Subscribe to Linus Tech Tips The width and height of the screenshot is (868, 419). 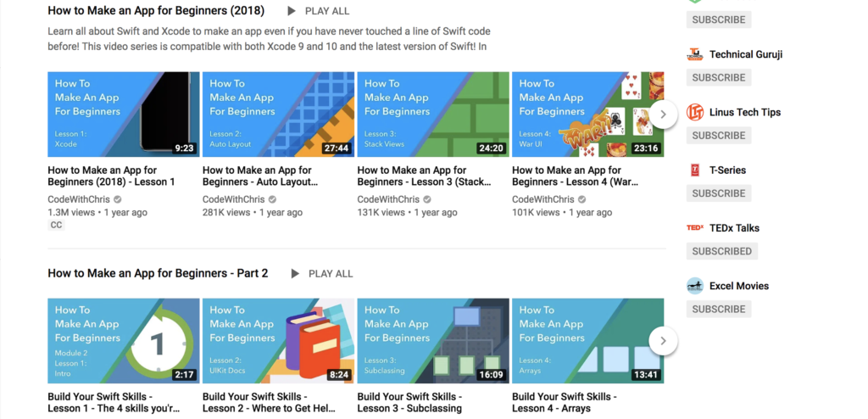pyautogui.click(x=719, y=135)
